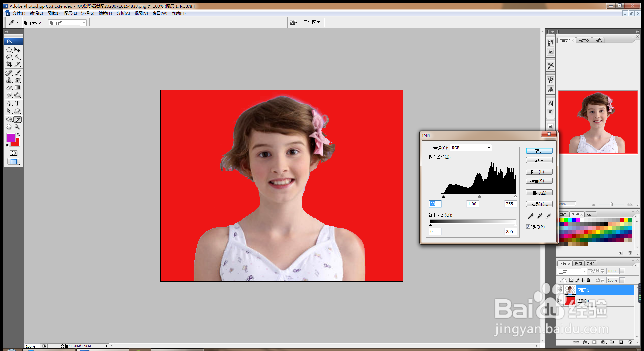
Task: Select the Crop tool
Action: pos(9,64)
